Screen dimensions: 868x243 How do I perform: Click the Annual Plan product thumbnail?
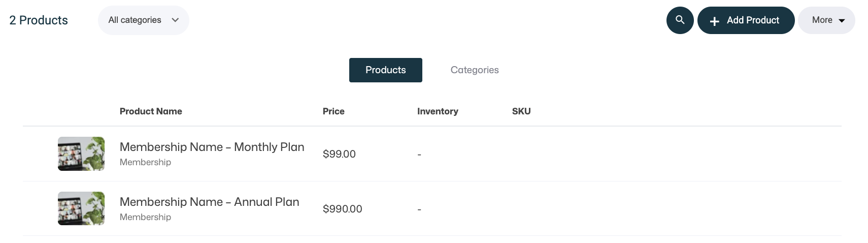point(81,208)
